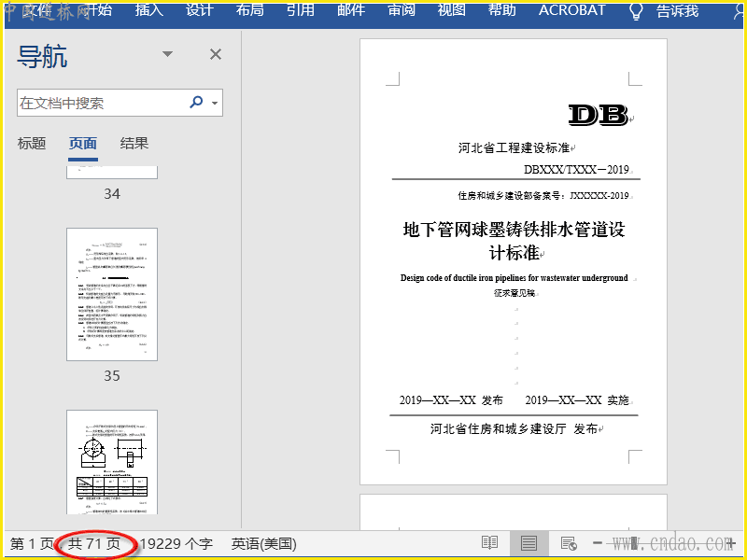This screenshot has width=747, height=560.
Task: Click the lightbulb tell-me icon
Action: coord(636,11)
